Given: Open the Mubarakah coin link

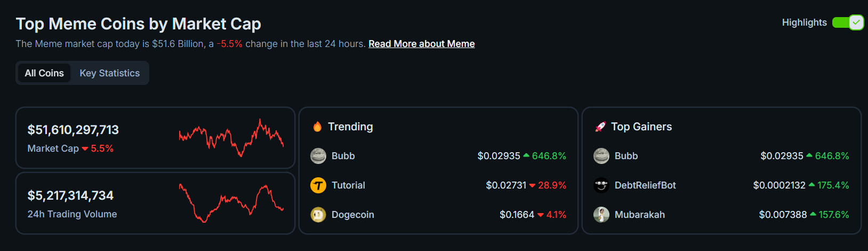Looking at the screenshot, I should click(640, 215).
